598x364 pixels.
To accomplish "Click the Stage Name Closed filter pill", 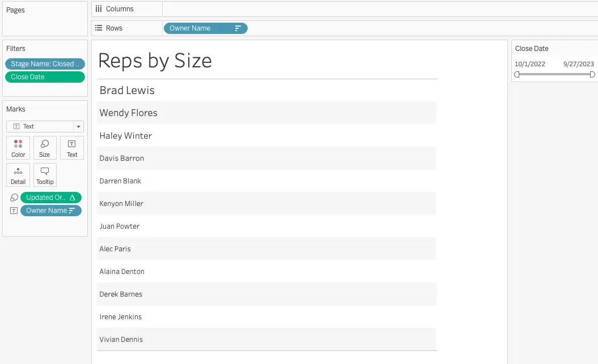I will 45,63.
